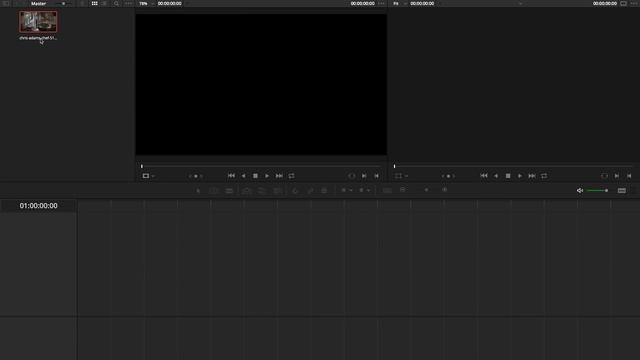The width and height of the screenshot is (640, 360).
Task: Toggle linked selection
Action: (310, 191)
